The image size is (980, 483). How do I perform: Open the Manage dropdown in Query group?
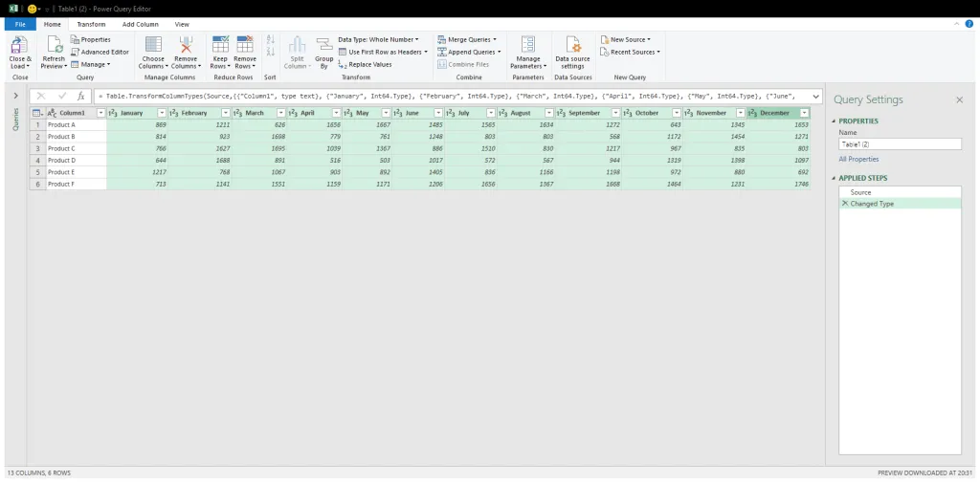point(91,64)
